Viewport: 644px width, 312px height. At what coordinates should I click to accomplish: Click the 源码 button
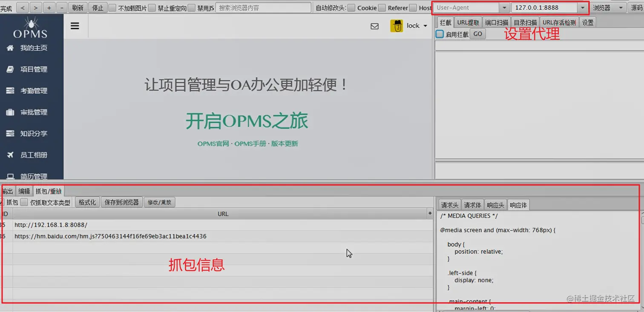click(x=635, y=8)
